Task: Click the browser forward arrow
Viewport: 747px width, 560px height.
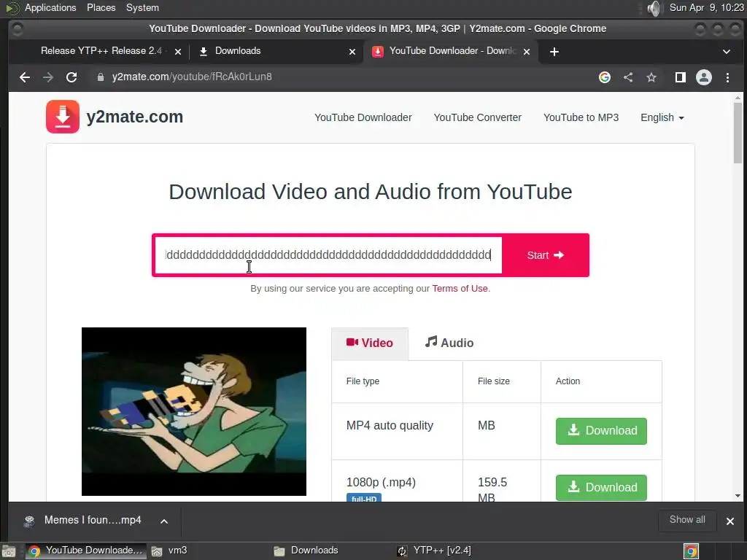Action: (x=48, y=77)
